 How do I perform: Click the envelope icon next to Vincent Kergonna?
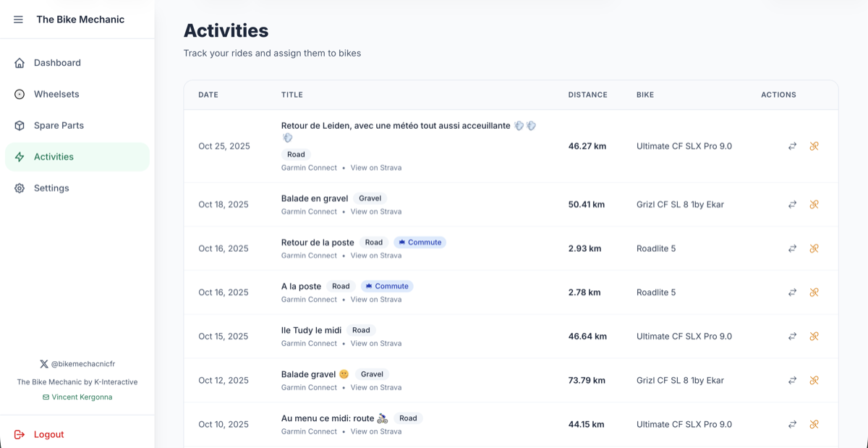tap(46, 397)
